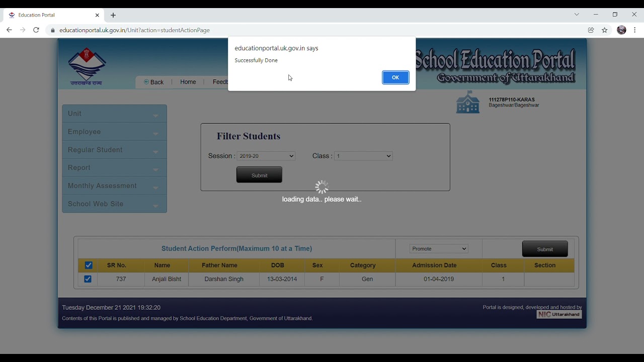Open a new browser tab
The height and width of the screenshot is (362, 644).
click(x=113, y=15)
